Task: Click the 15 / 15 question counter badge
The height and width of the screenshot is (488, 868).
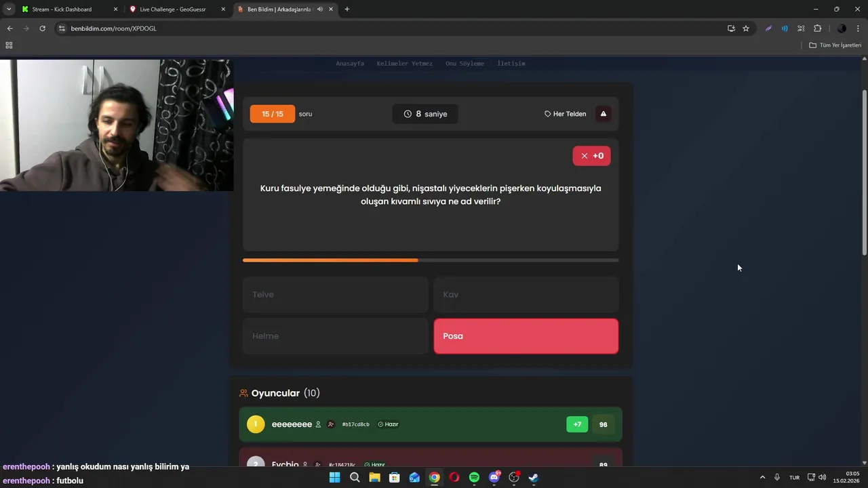Action: tap(273, 114)
